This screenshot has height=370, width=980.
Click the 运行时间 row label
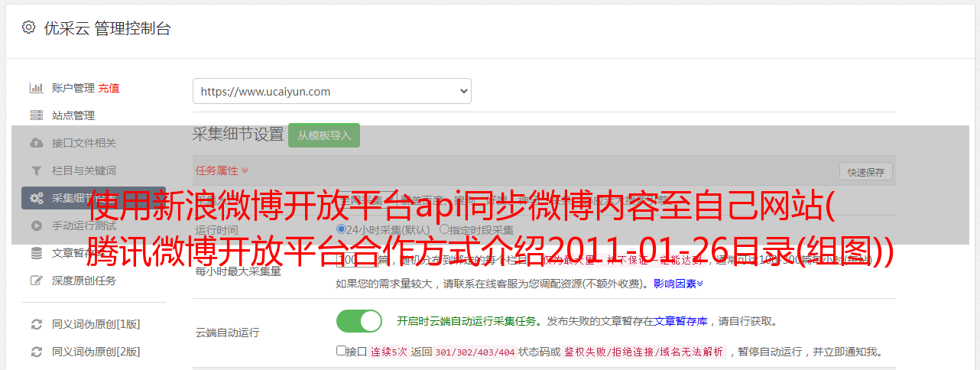(x=216, y=230)
